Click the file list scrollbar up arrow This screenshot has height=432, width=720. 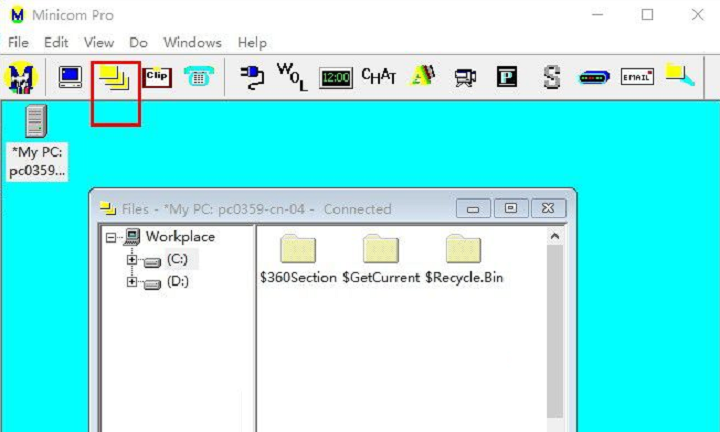pos(556,237)
